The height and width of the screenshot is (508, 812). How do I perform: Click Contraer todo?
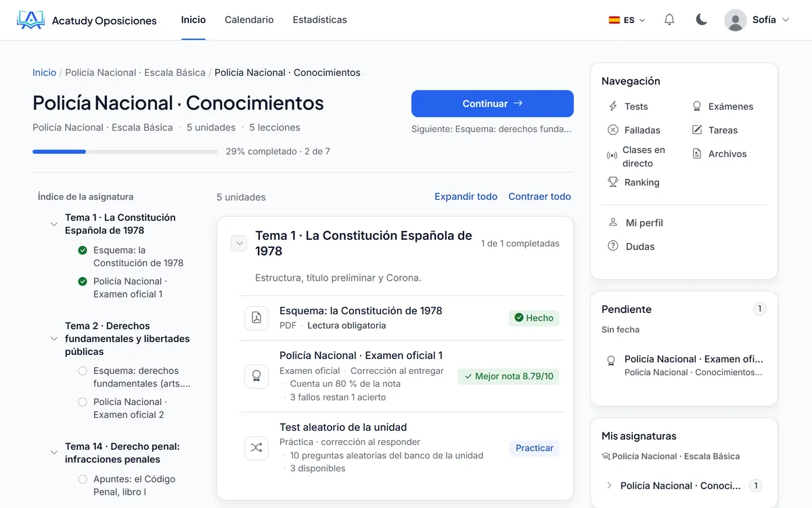539,196
